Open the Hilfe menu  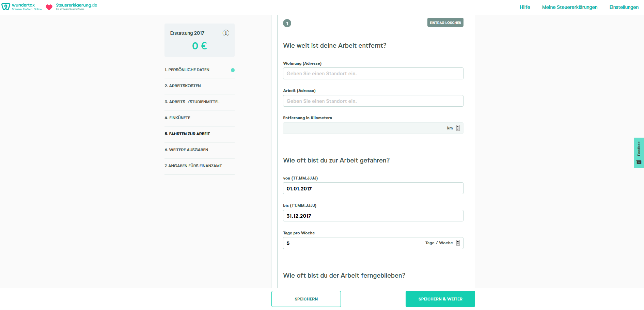coord(524,7)
